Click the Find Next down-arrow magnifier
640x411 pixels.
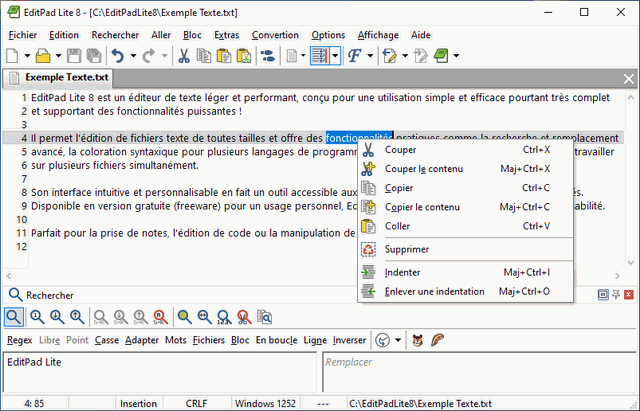(x=57, y=317)
